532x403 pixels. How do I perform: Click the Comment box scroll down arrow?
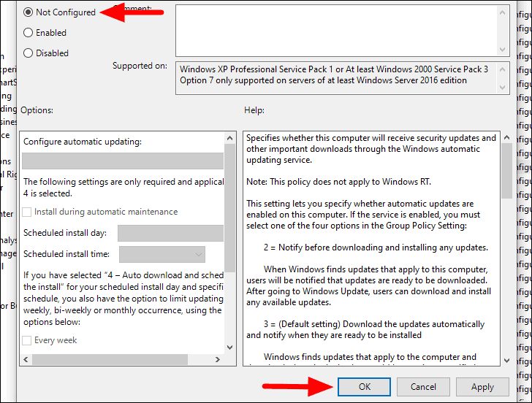[503, 50]
